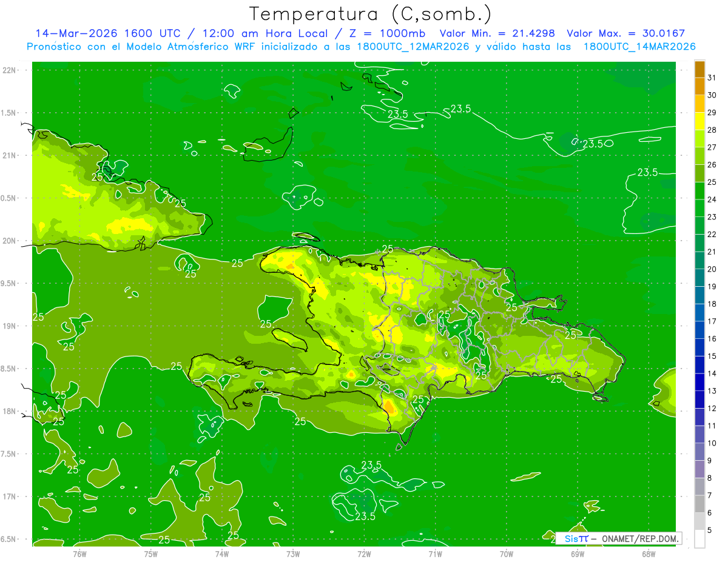Pick the orange swatch between 30 and 31
The width and height of the screenshot is (728, 562).
coord(699,87)
